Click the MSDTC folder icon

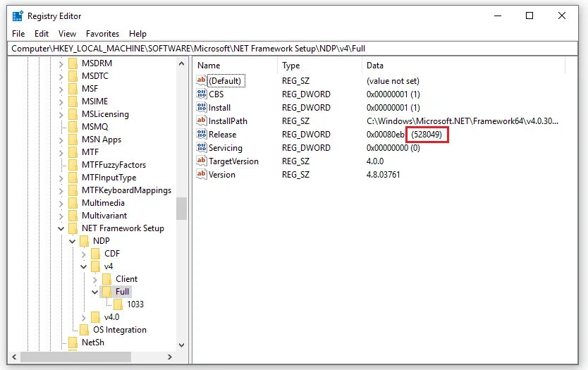coord(73,76)
